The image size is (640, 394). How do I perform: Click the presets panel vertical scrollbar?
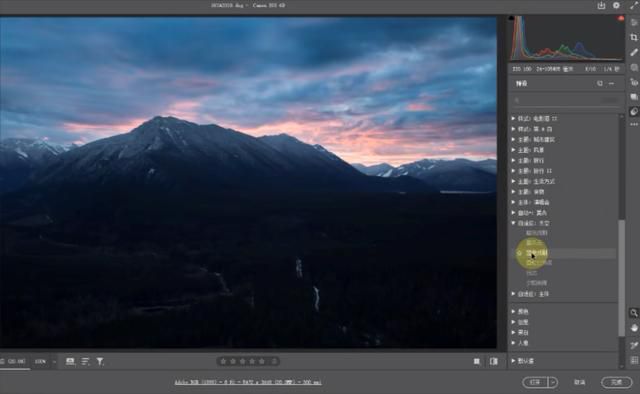(622, 278)
